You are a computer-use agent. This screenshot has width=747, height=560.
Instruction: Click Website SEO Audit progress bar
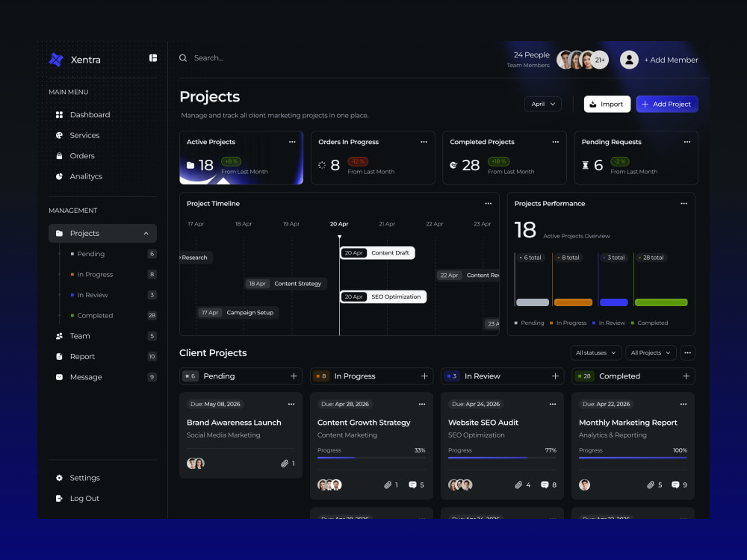(x=502, y=458)
